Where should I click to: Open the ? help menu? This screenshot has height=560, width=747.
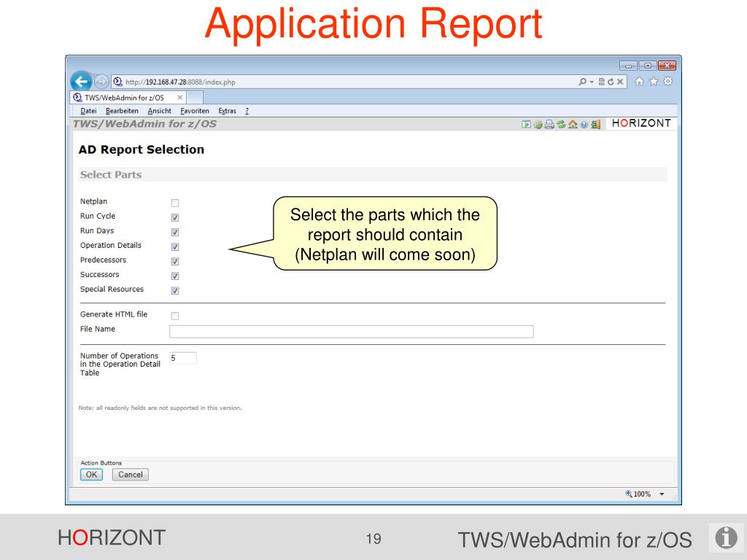click(x=247, y=111)
